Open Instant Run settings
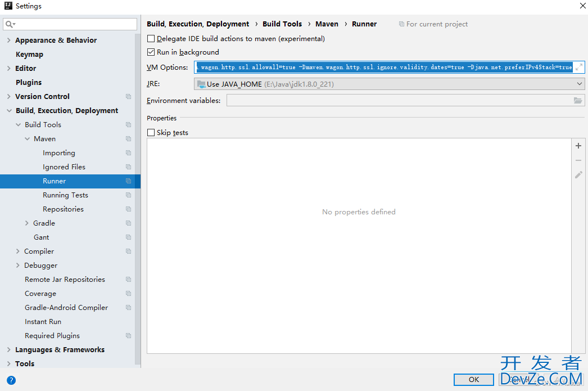Viewport: 588px width, 391px height. pyautogui.click(x=43, y=322)
